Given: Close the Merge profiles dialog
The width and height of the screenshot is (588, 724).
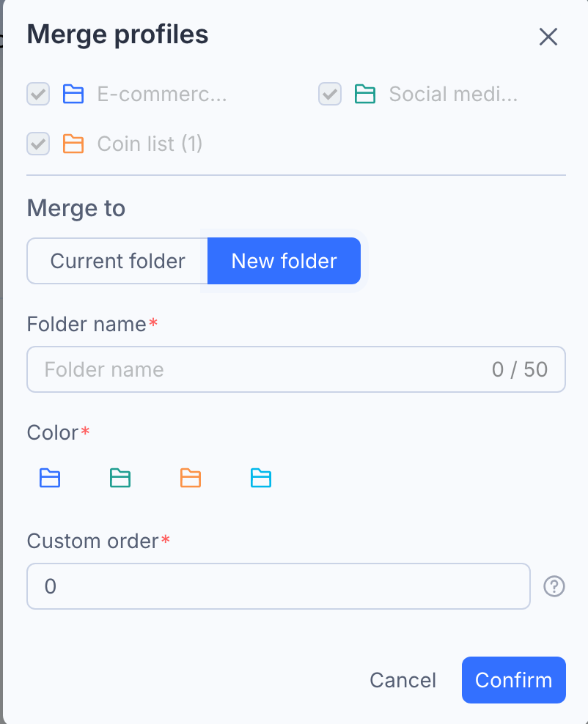Looking at the screenshot, I should point(548,37).
